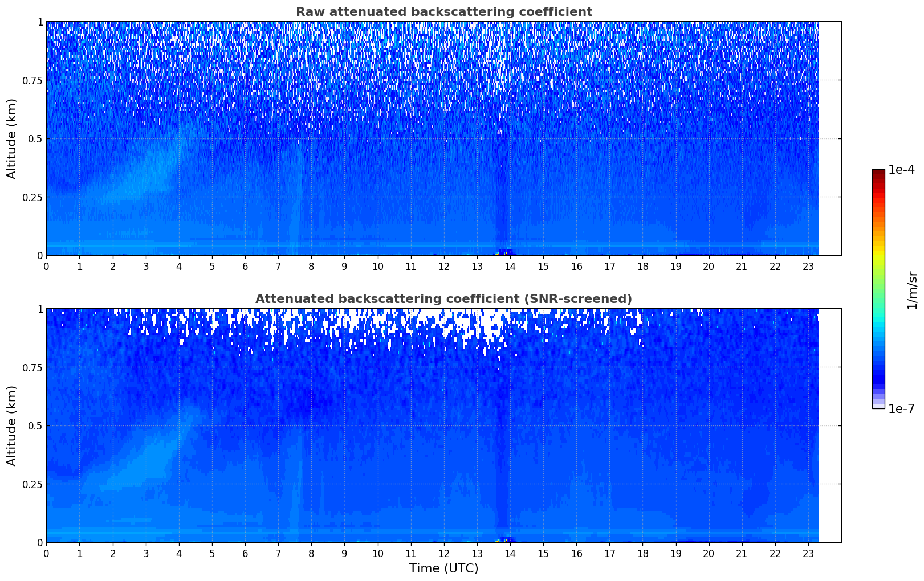Click the top plot's 'Altitude (km)' label
Image resolution: width=924 pixels, height=581 pixels.
click(x=12, y=138)
